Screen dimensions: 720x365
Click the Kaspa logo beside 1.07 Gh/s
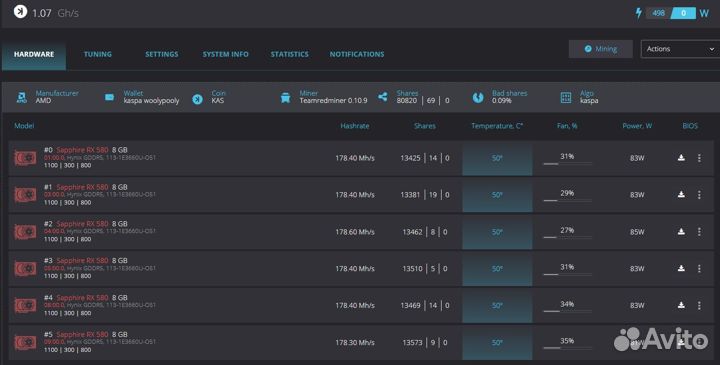coord(20,11)
